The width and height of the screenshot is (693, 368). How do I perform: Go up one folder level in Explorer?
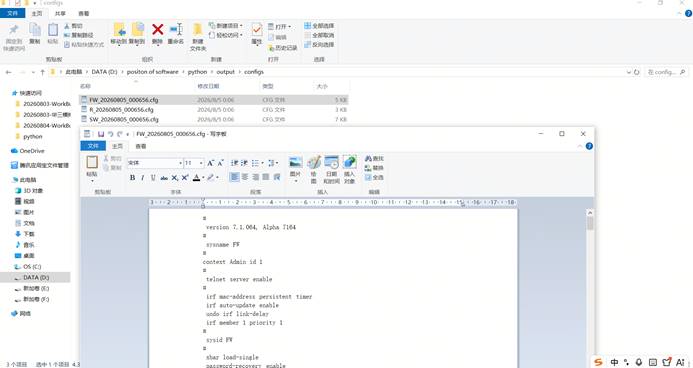tap(42, 72)
